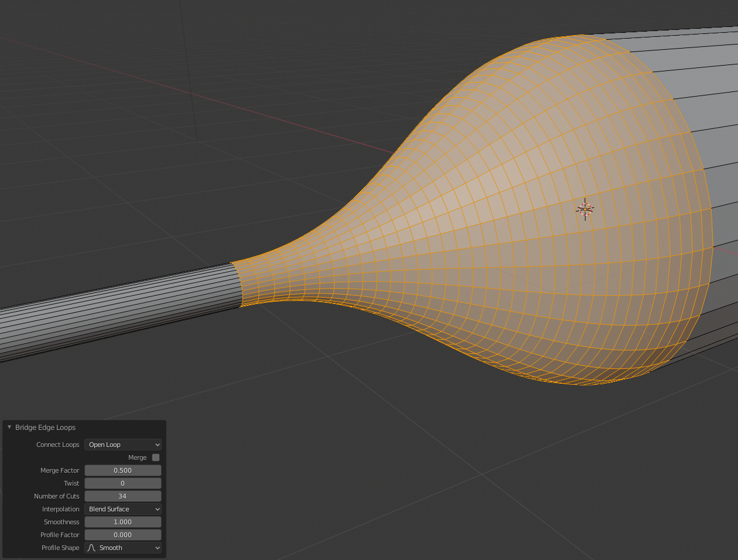This screenshot has height=560, width=738.
Task: Click the chevron arrow of Interpolation dropdown
Action: (x=157, y=509)
